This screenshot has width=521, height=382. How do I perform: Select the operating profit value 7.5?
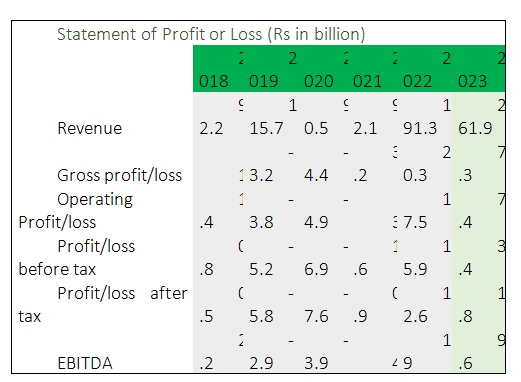[x=415, y=222]
